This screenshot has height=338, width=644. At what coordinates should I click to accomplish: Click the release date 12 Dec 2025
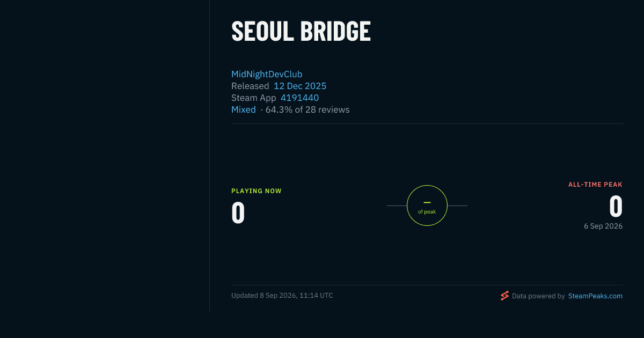point(300,86)
